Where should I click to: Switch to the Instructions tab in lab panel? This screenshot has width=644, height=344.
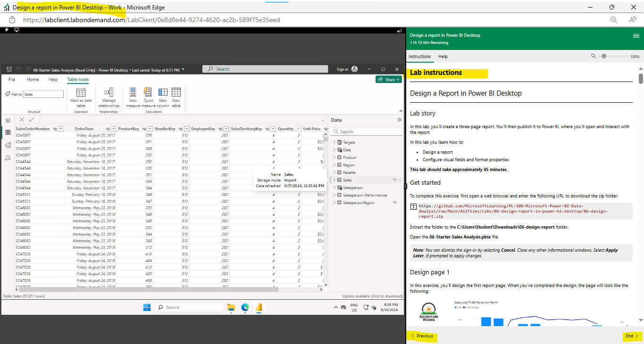[x=419, y=57]
